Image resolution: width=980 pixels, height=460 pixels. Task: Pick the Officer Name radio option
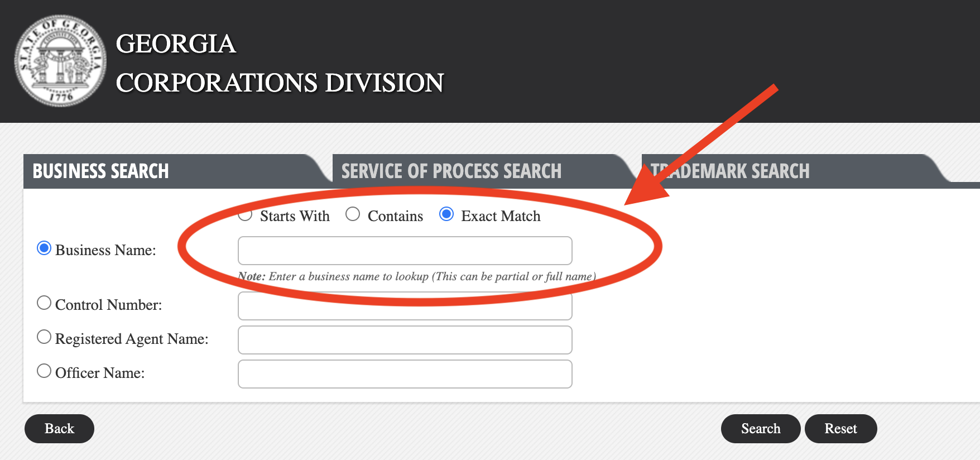click(44, 371)
